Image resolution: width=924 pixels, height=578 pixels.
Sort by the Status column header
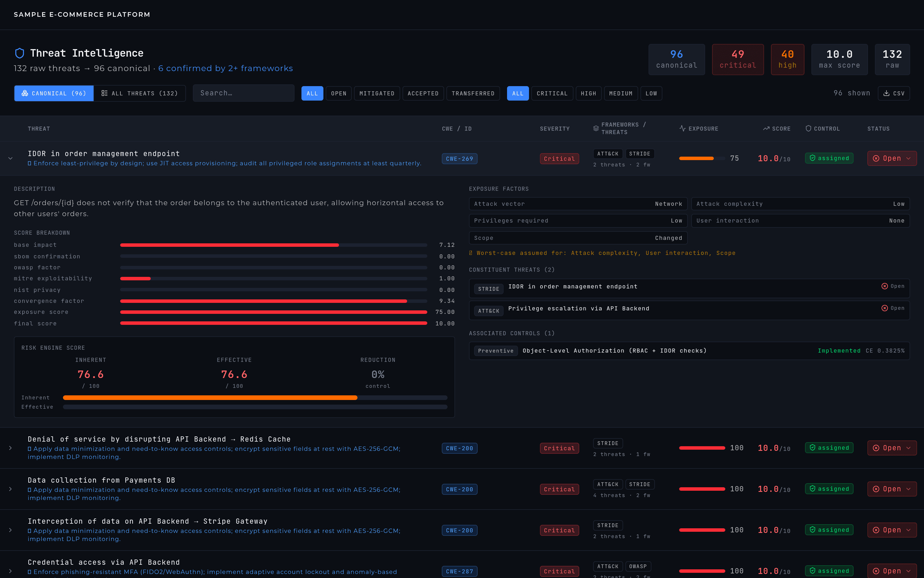[878, 128]
